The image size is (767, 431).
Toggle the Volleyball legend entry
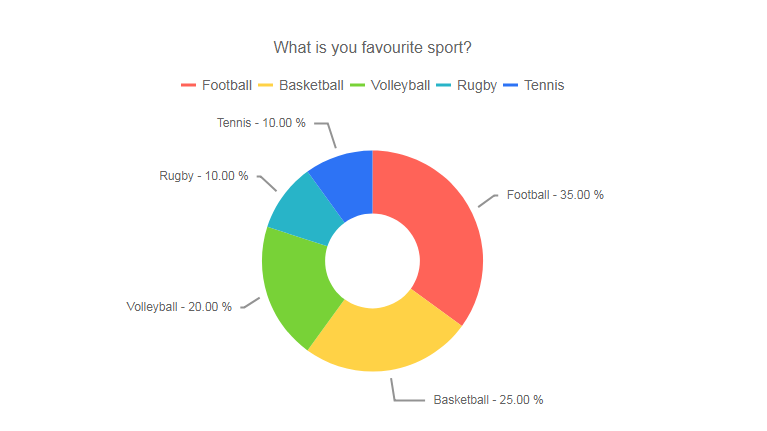(390, 85)
